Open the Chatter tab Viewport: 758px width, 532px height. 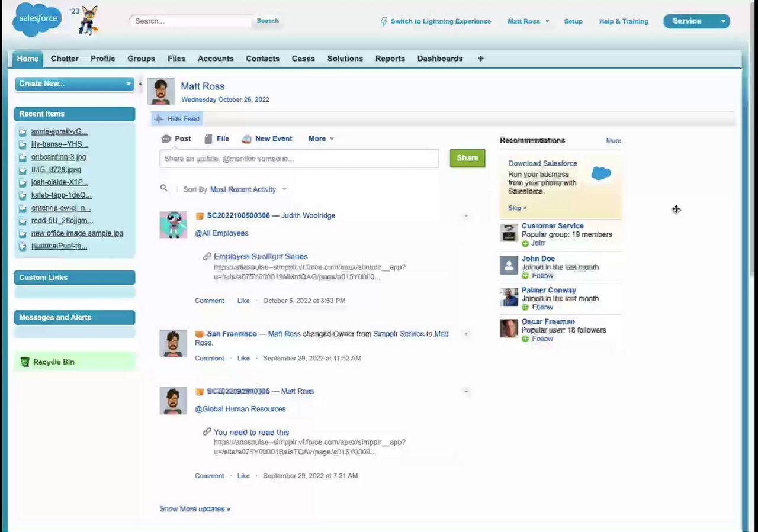65,59
